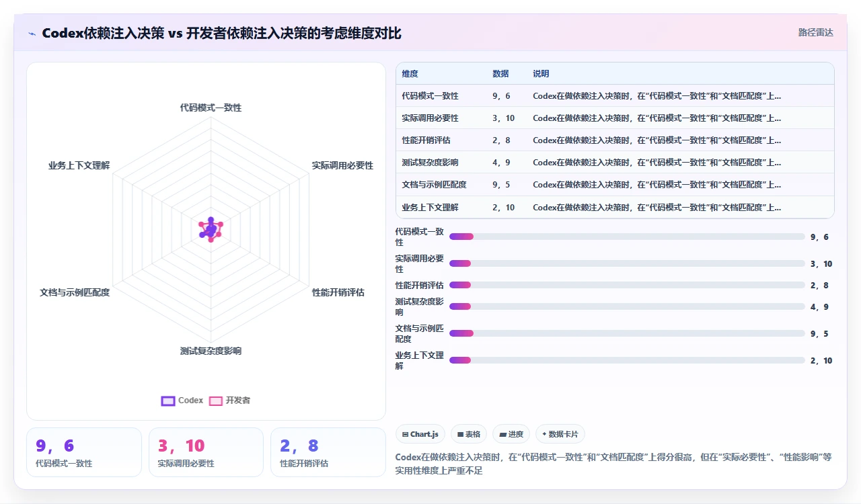This screenshot has width=861, height=504.
Task: Click the 文档与示例匹配度 progress bar
Action: click(x=627, y=333)
